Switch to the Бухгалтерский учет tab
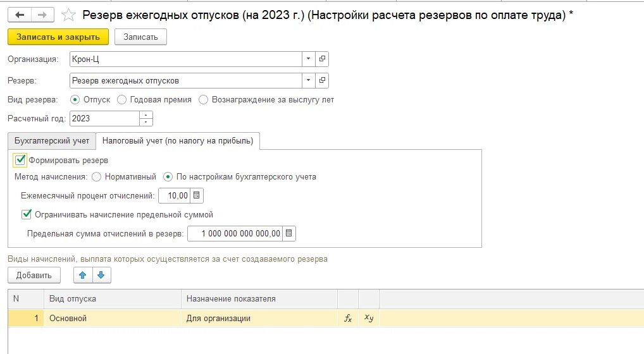The image size is (644, 354). tap(52, 141)
